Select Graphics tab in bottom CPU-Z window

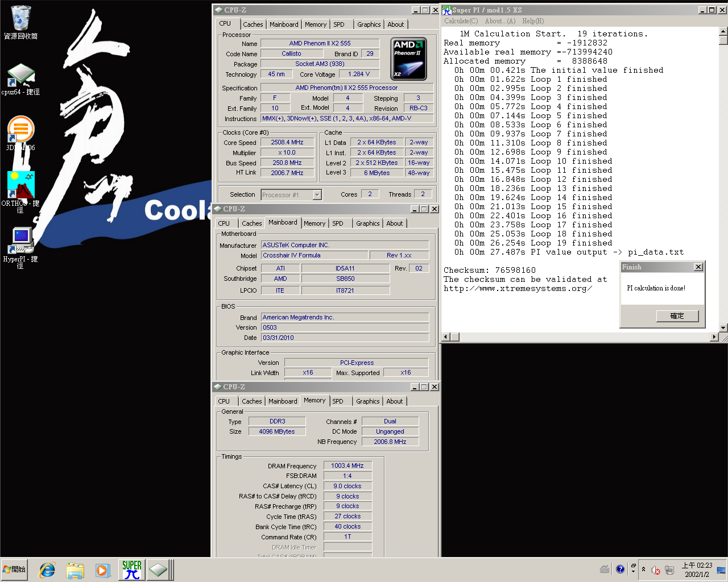(x=368, y=401)
